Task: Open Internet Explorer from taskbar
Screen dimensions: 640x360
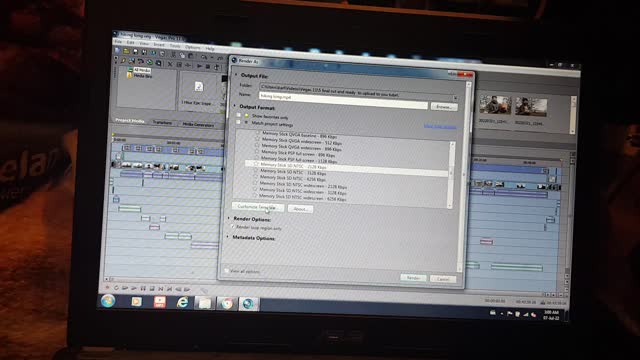Action: tap(182, 302)
